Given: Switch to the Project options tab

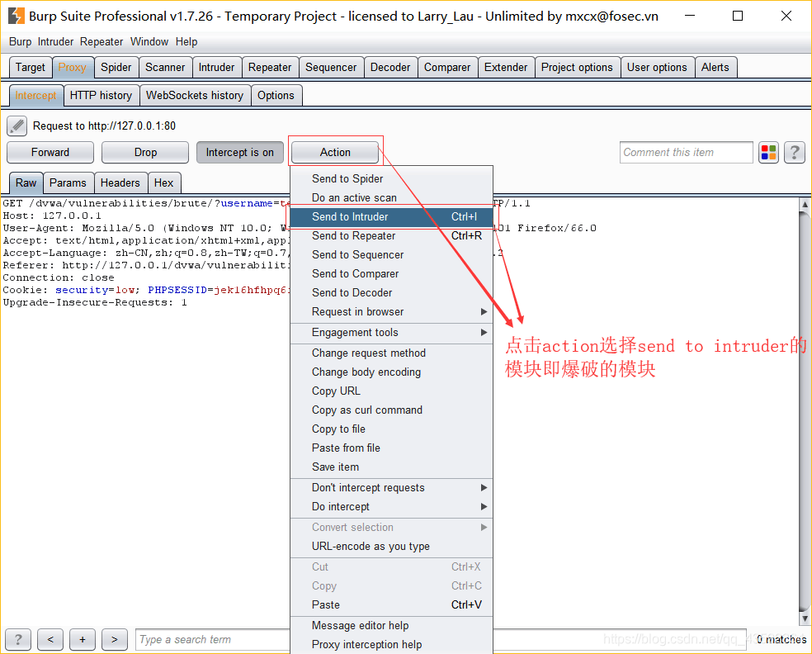Looking at the screenshot, I should pyautogui.click(x=577, y=68).
